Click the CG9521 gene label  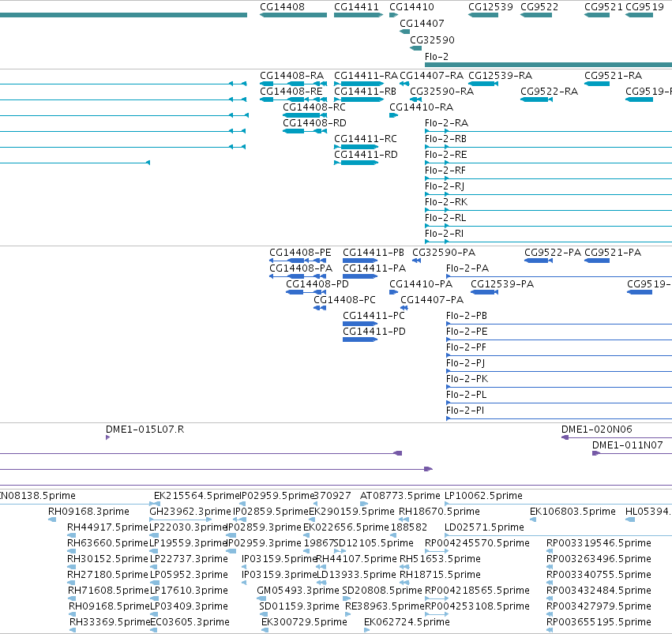[x=603, y=7]
